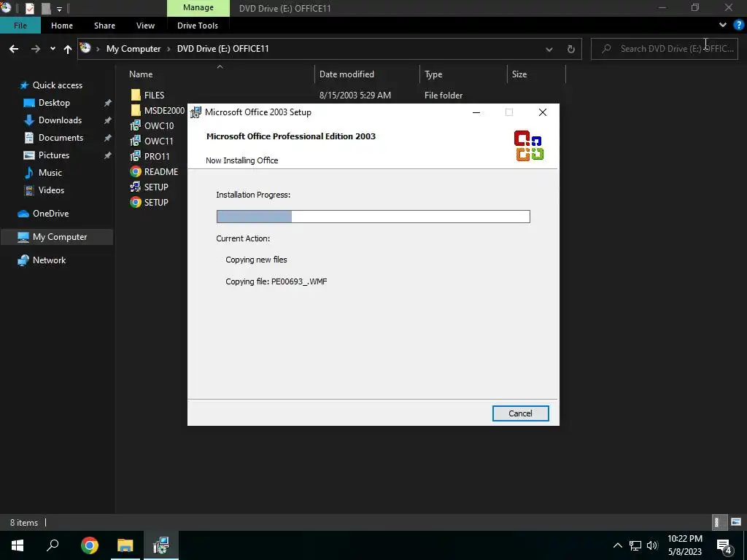This screenshot has height=560, width=747.
Task: Open the File tab in Explorer ribbon
Action: coord(20,26)
